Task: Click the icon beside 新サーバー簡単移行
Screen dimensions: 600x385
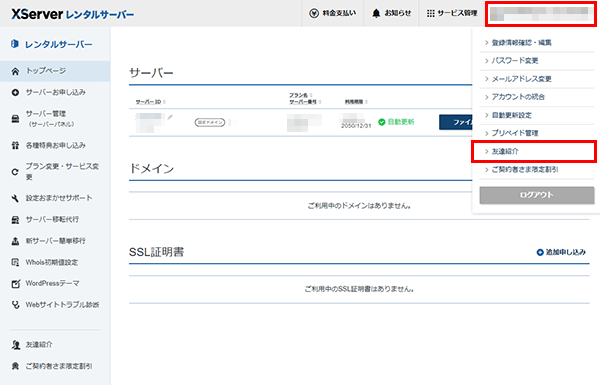Action: coord(15,241)
